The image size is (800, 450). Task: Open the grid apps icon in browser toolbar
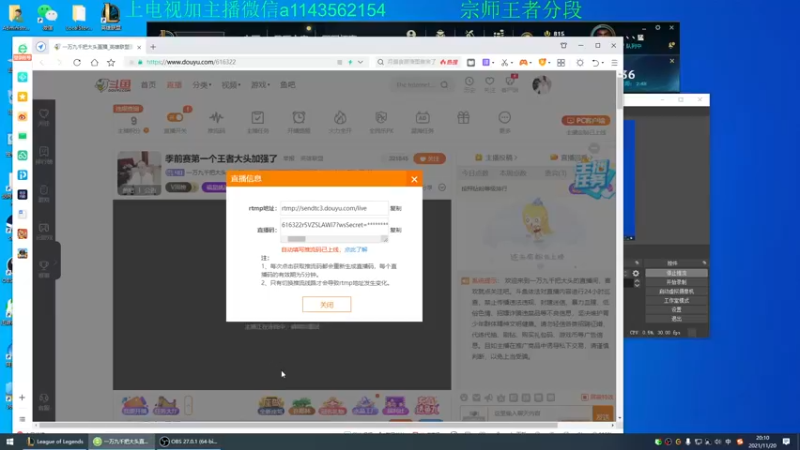point(561,62)
